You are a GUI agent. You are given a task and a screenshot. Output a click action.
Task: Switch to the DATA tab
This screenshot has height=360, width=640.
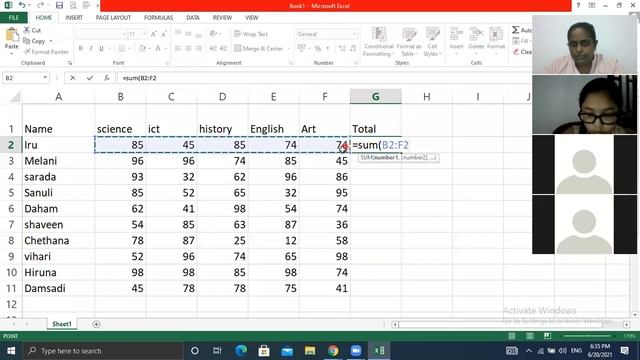point(193,18)
